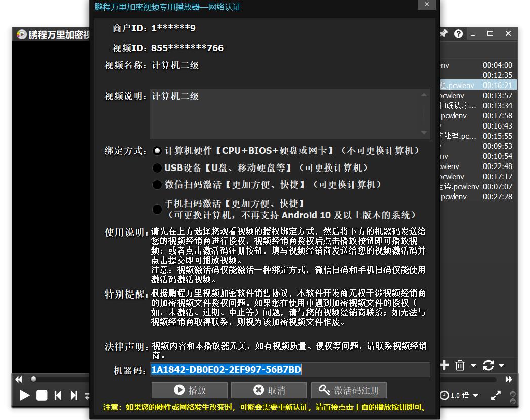Stop playback with the square button
This screenshot has height=420, width=530.
[x=41, y=395]
